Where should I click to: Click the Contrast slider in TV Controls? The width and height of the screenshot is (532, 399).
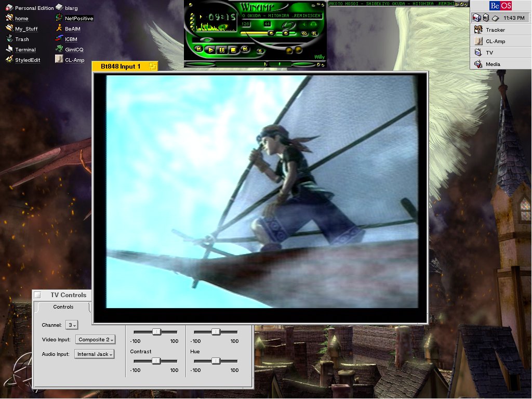click(155, 361)
